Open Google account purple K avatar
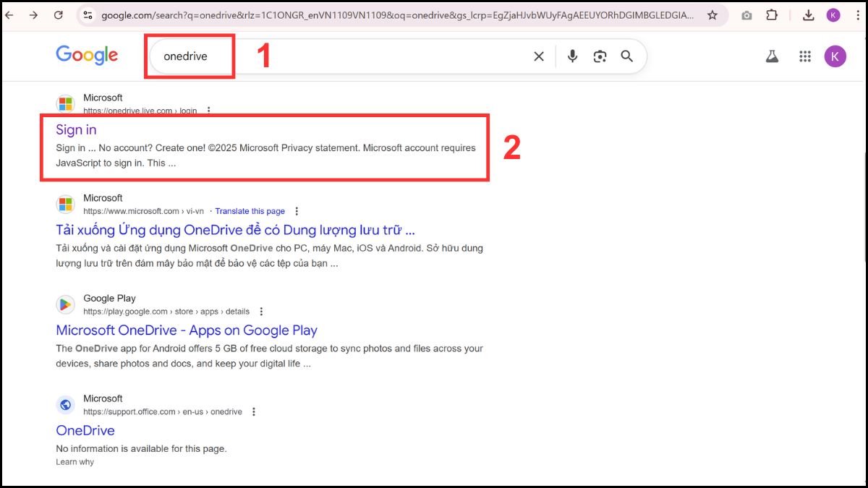Viewport: 868px width, 488px height. point(835,56)
